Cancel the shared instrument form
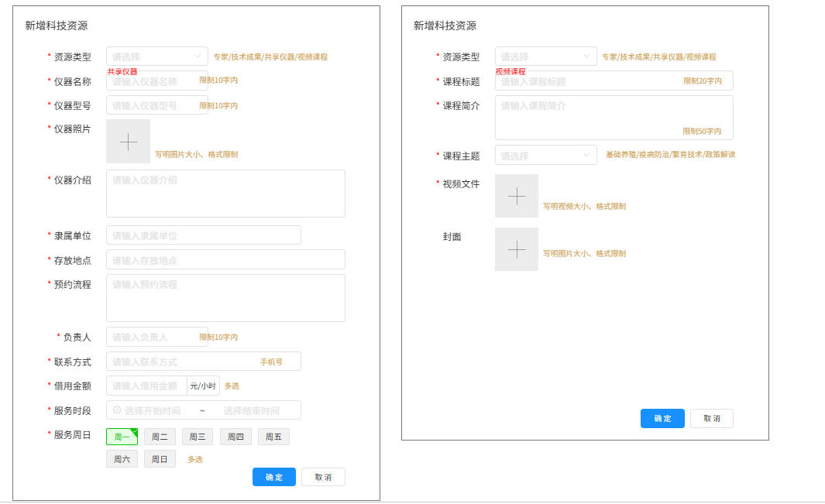 point(324,477)
